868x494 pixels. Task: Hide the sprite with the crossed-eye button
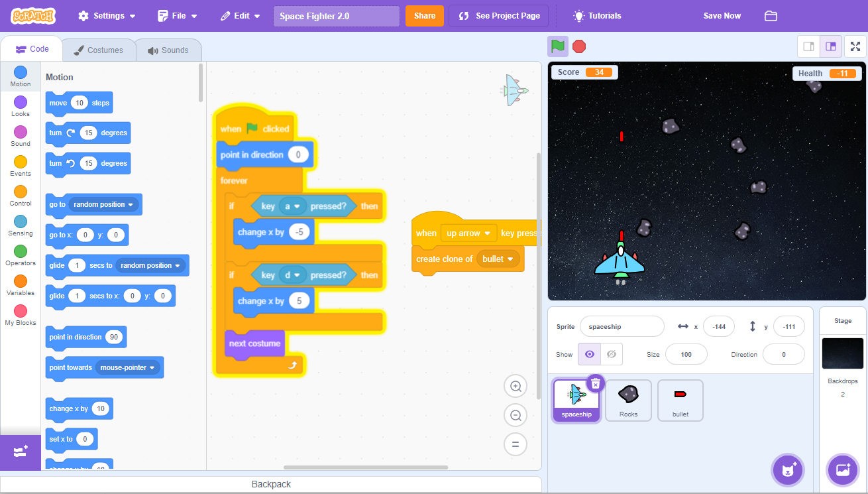point(611,354)
